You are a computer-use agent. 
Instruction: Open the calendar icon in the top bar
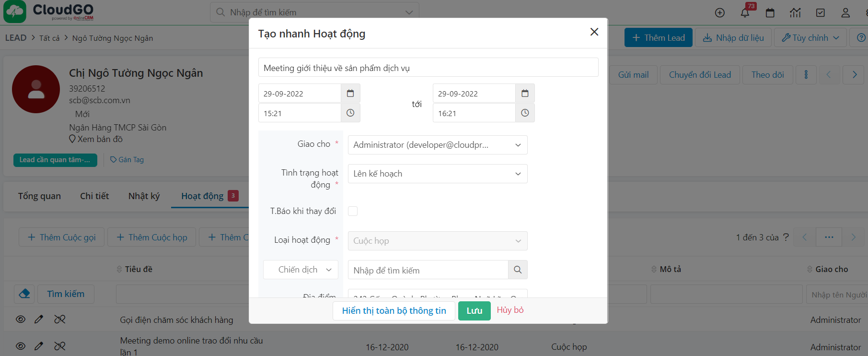click(770, 13)
